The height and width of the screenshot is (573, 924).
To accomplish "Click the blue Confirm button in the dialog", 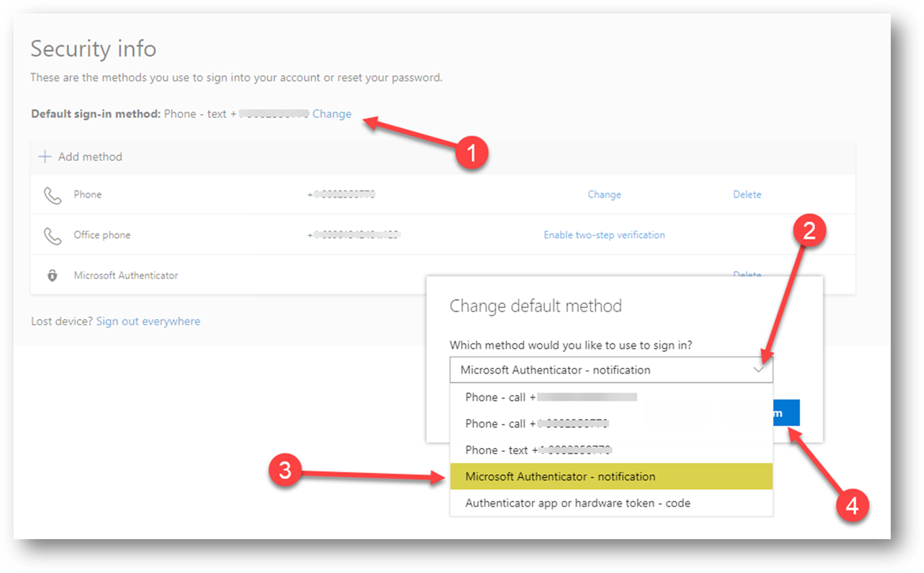I will (786, 413).
